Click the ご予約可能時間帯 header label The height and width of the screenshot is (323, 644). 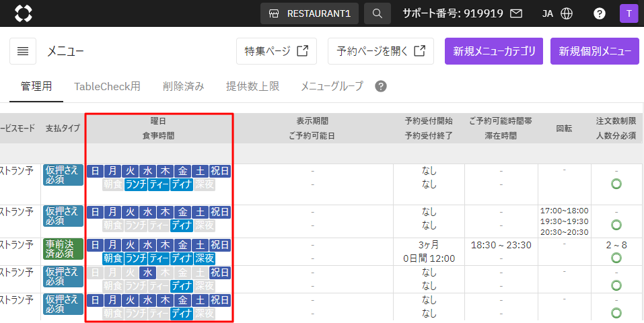[x=501, y=121]
